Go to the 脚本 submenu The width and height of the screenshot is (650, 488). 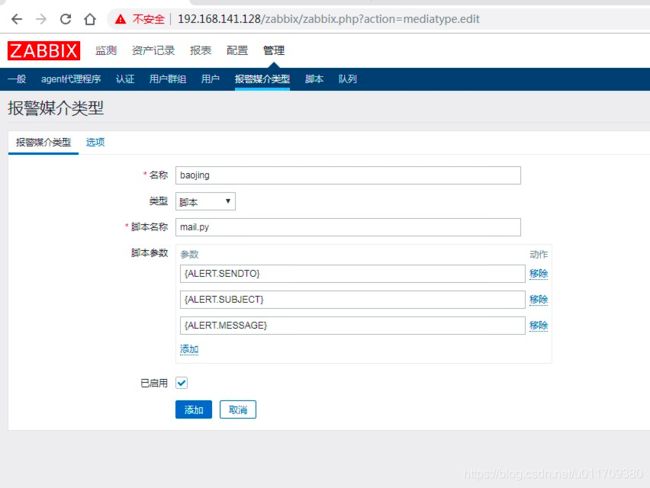click(314, 79)
